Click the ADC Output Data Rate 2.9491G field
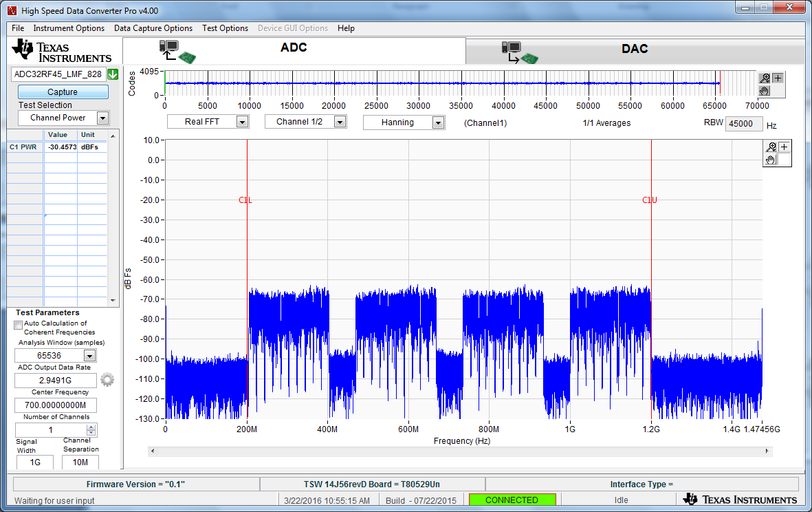812x512 pixels. pos(56,380)
